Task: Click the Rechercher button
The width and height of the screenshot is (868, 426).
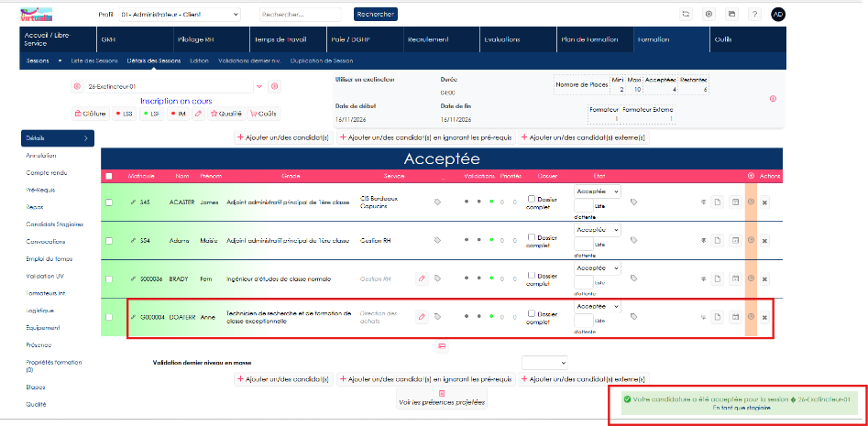Action: click(375, 15)
